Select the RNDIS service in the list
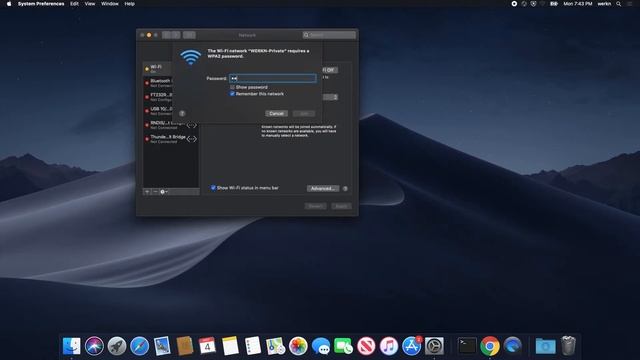 click(171, 125)
